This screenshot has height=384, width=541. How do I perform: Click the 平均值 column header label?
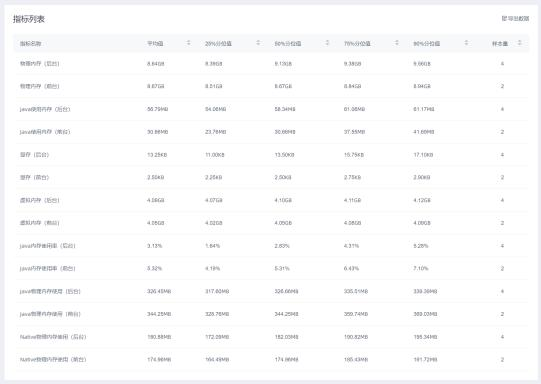[x=155, y=43]
